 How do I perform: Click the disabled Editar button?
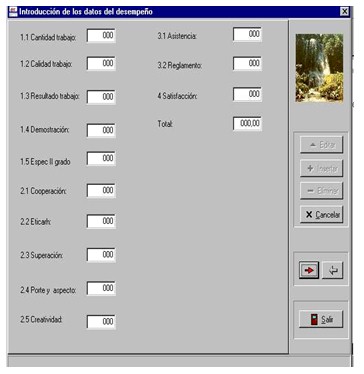tap(321, 145)
